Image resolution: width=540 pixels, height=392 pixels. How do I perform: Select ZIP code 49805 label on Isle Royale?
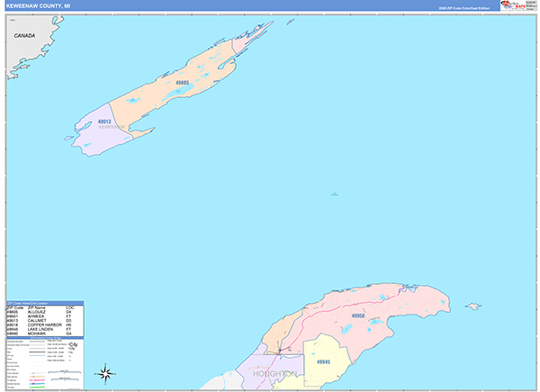[x=183, y=83]
